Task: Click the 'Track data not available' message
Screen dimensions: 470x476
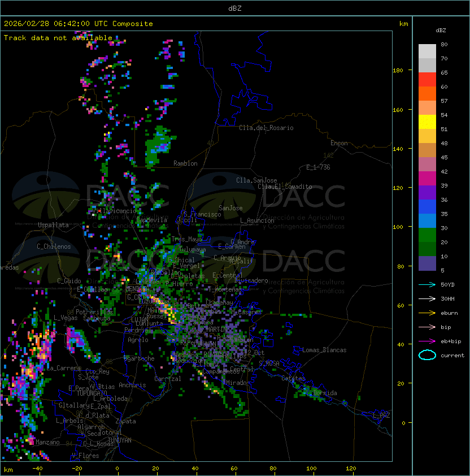Action: (58, 38)
